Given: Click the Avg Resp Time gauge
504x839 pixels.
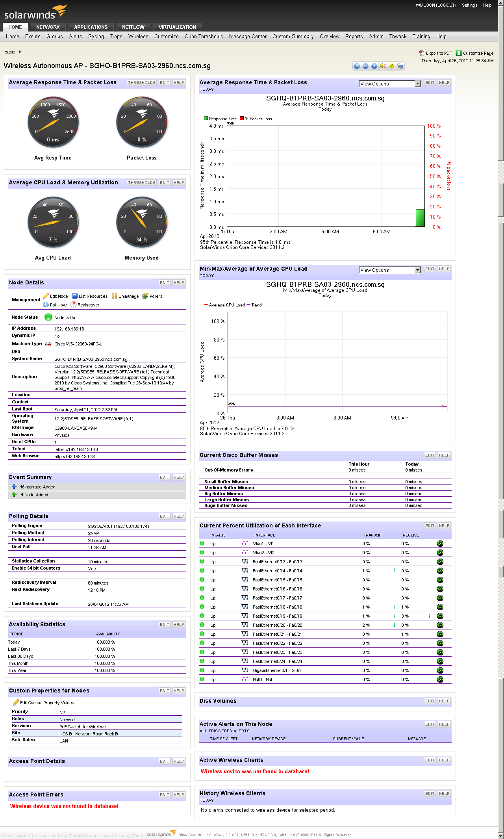Looking at the screenshot, I should (53, 122).
